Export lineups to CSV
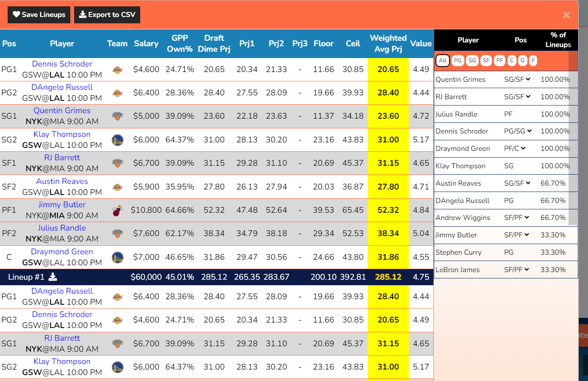 [x=107, y=15]
